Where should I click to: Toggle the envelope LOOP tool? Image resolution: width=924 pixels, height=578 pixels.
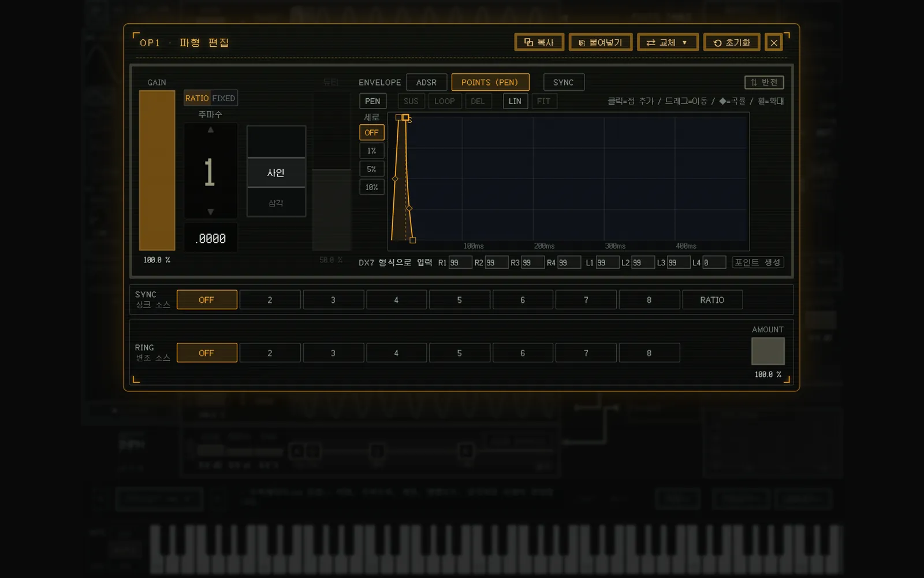pos(445,101)
